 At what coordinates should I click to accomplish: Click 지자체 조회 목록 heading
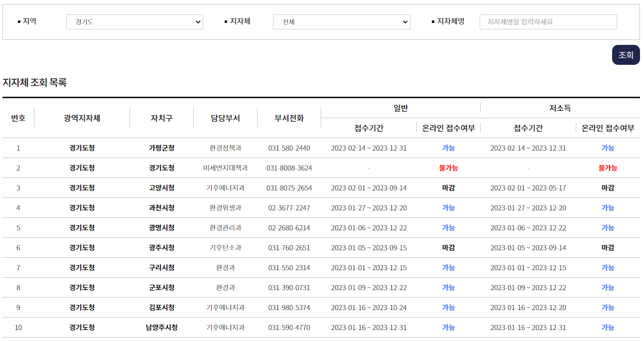pyautogui.click(x=34, y=83)
